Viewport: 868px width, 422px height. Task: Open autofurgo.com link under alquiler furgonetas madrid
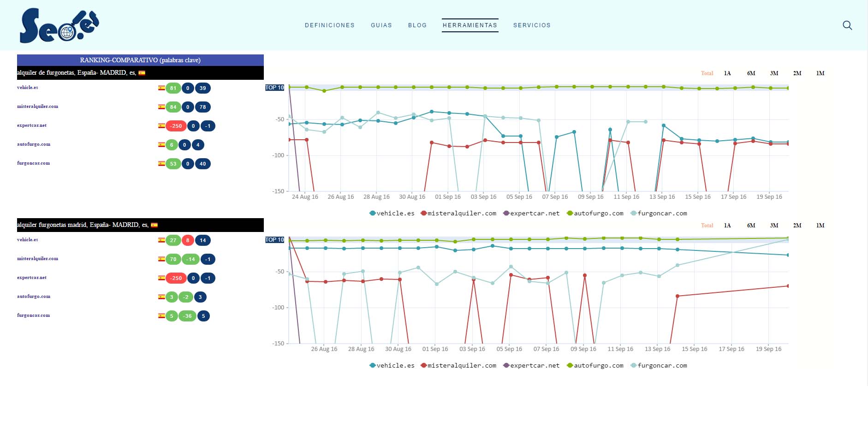pyautogui.click(x=34, y=297)
